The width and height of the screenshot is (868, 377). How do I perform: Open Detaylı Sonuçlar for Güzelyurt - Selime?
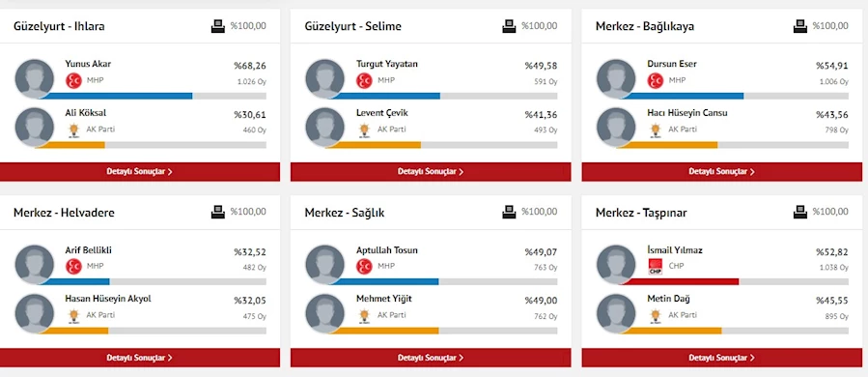coord(431,172)
